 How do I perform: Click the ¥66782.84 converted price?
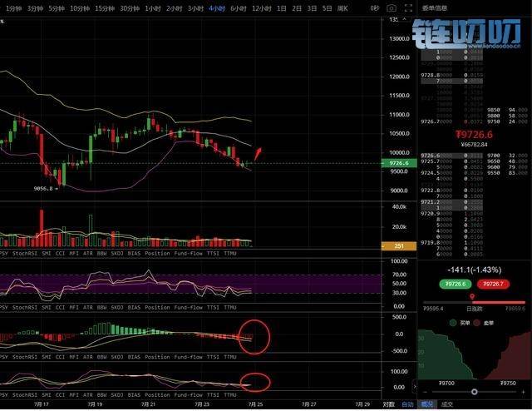(x=474, y=145)
